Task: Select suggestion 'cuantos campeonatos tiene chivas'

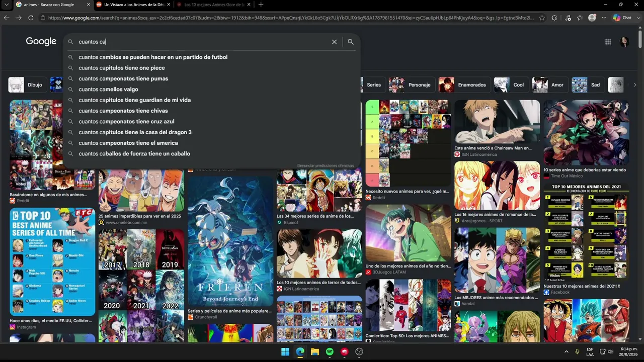Action: (x=211, y=111)
